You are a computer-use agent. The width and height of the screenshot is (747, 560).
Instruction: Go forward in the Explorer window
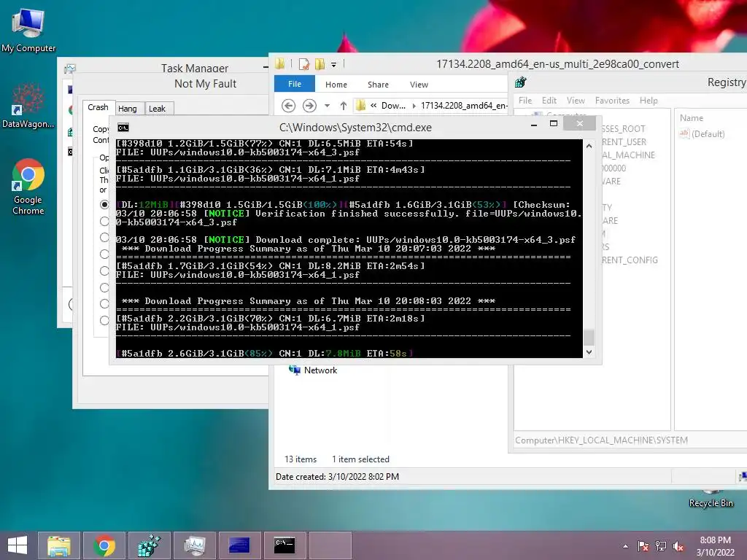[x=309, y=105]
